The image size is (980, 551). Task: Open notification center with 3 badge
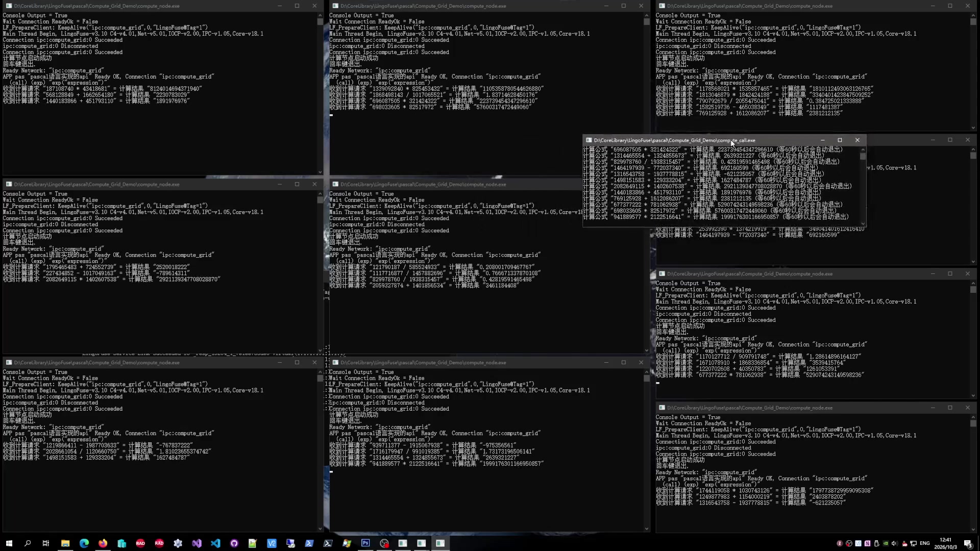click(x=968, y=543)
